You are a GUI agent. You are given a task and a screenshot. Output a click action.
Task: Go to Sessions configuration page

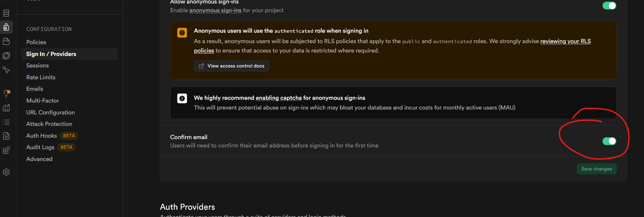38,65
